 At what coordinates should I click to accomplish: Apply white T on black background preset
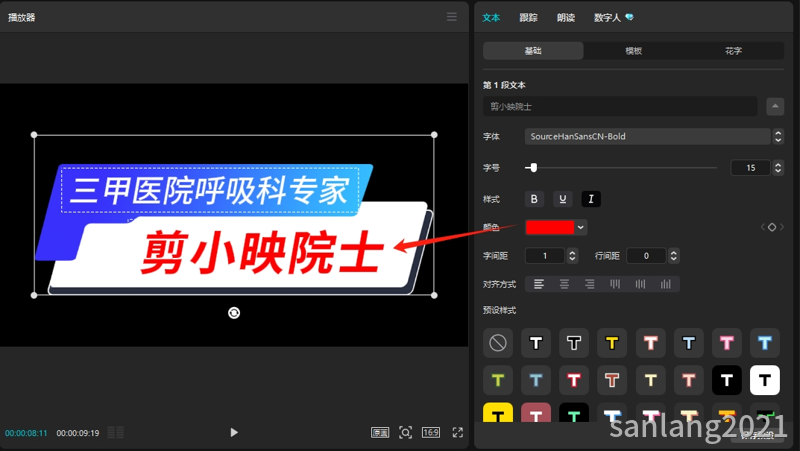tap(727, 380)
